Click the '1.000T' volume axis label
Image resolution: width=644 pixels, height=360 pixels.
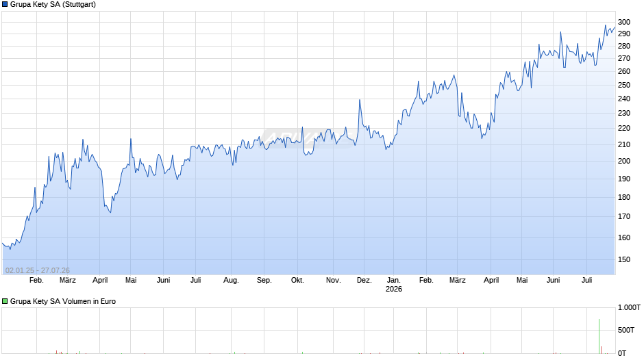tap(629, 307)
